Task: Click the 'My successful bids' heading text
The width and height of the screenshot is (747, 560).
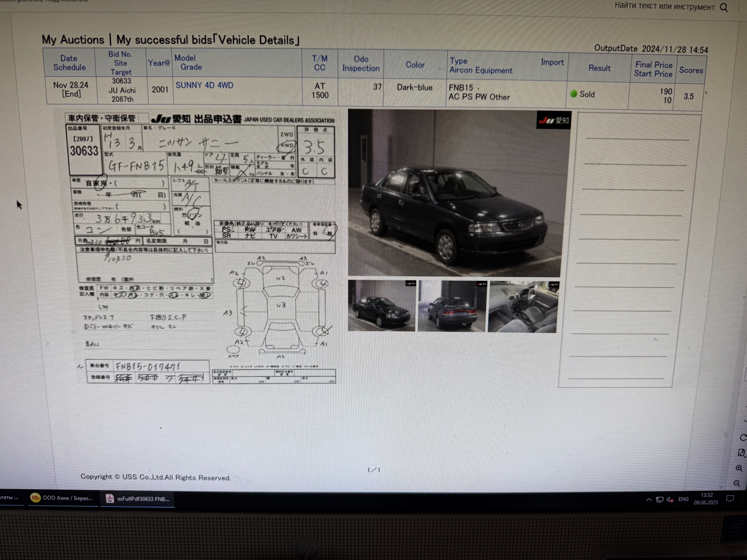Action: 164,40
